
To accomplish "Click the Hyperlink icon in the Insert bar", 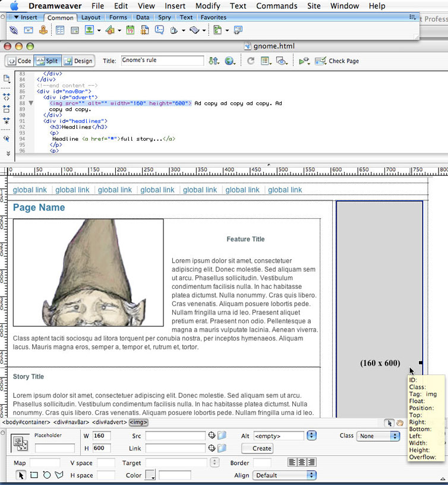I will tap(14, 30).
